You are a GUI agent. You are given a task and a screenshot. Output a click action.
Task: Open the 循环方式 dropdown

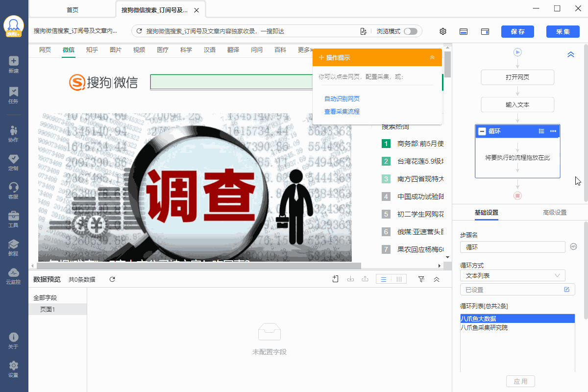[513, 275]
